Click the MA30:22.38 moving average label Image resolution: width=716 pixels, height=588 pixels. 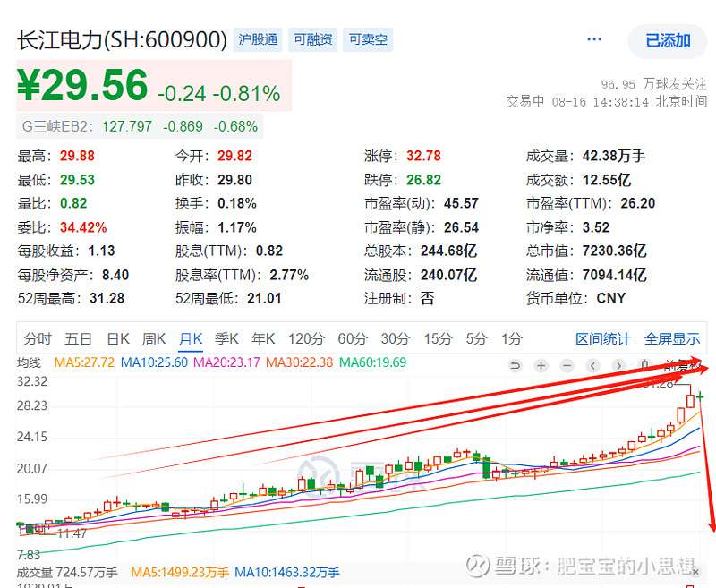point(300,362)
